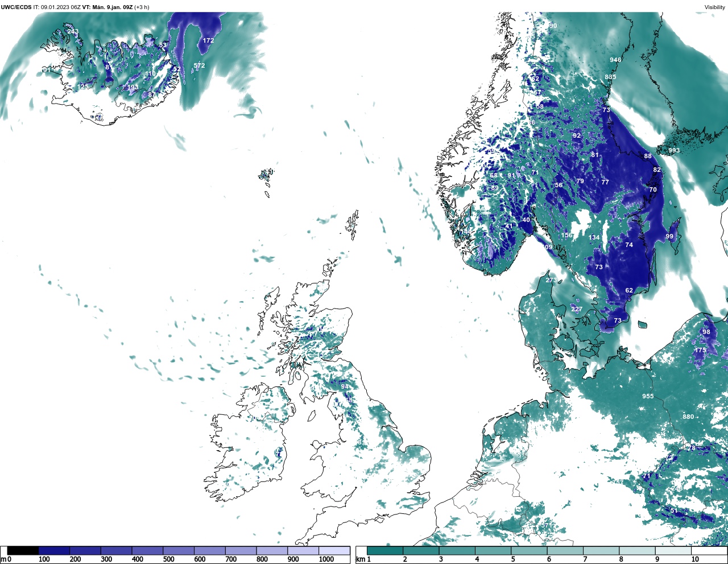Select the '227' value over Denmark
The height and width of the screenshot is (564, 728).
pyautogui.click(x=577, y=310)
